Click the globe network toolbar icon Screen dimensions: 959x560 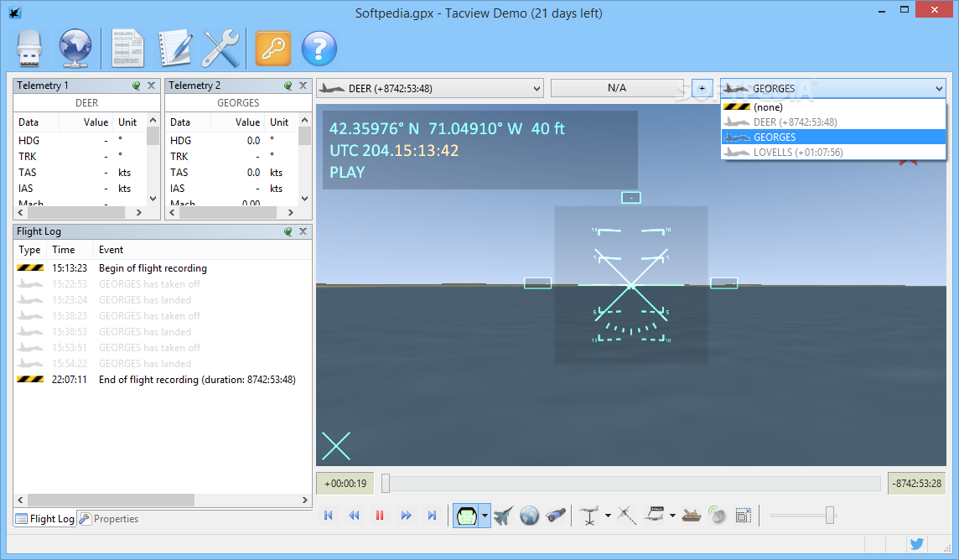(x=75, y=49)
